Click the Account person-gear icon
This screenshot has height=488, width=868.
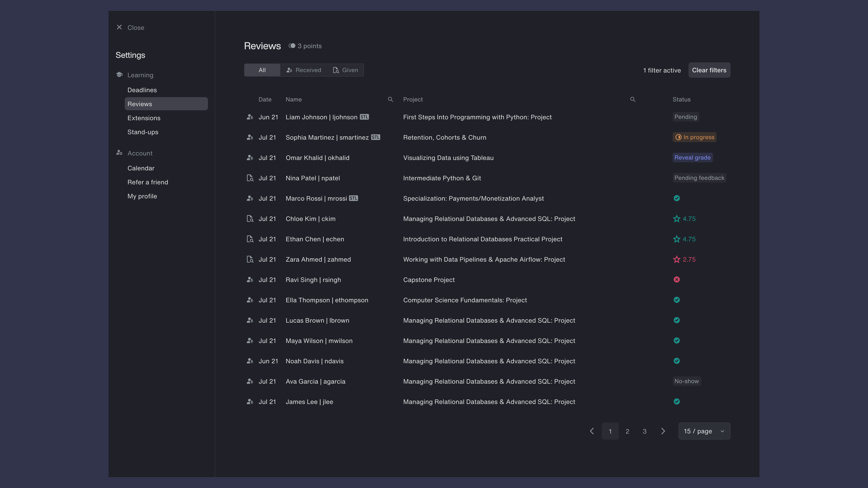(x=119, y=153)
